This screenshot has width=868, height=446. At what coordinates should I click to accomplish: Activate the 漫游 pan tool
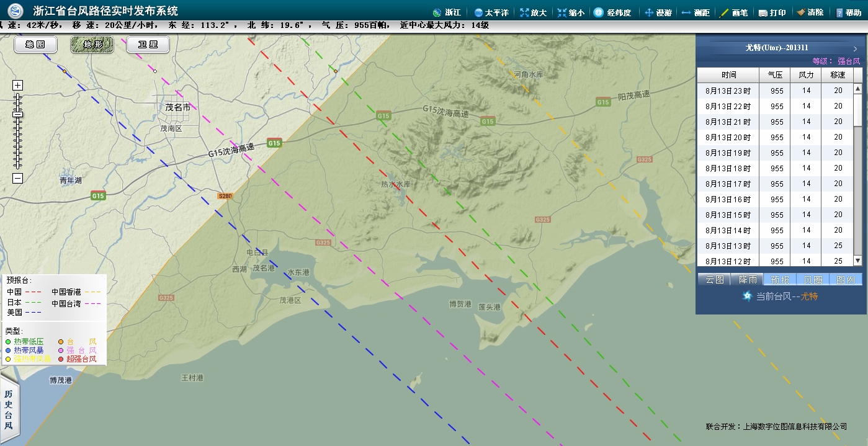[x=658, y=12]
